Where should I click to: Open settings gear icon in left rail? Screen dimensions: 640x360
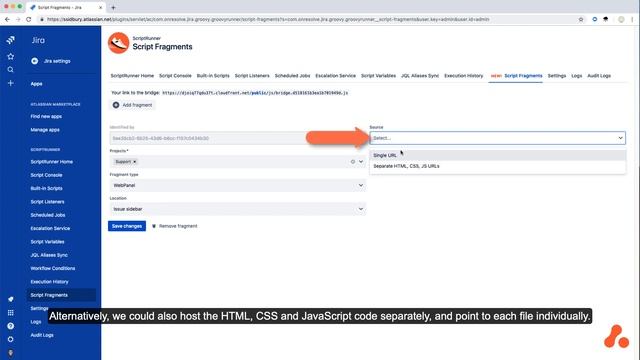pos(11,339)
